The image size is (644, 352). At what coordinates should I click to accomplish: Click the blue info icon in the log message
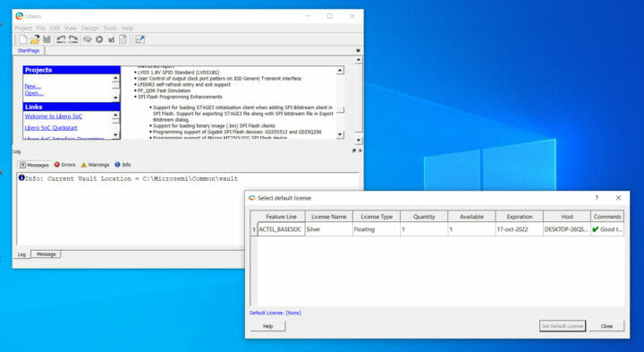(x=21, y=177)
